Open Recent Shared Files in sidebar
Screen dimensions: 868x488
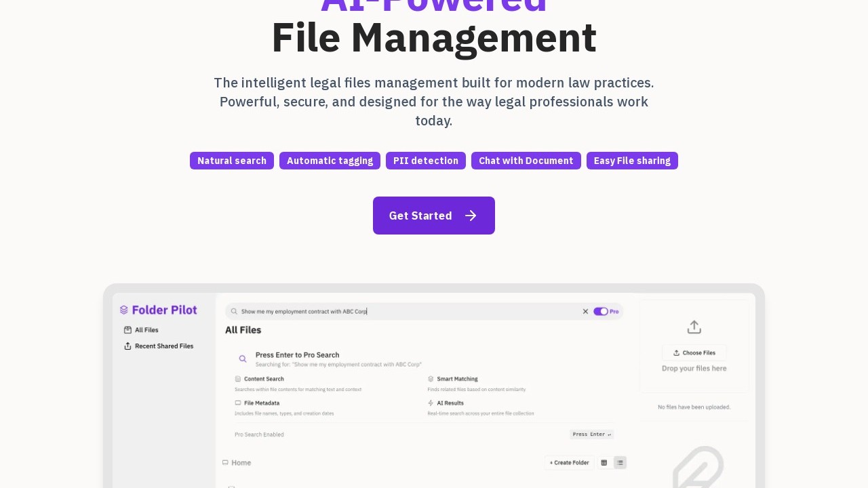point(164,346)
